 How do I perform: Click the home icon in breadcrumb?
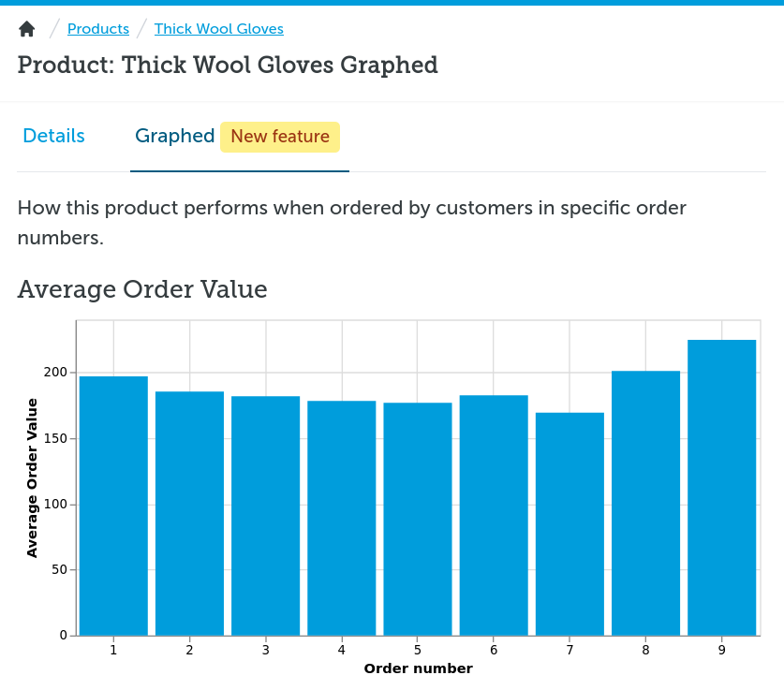tap(27, 29)
